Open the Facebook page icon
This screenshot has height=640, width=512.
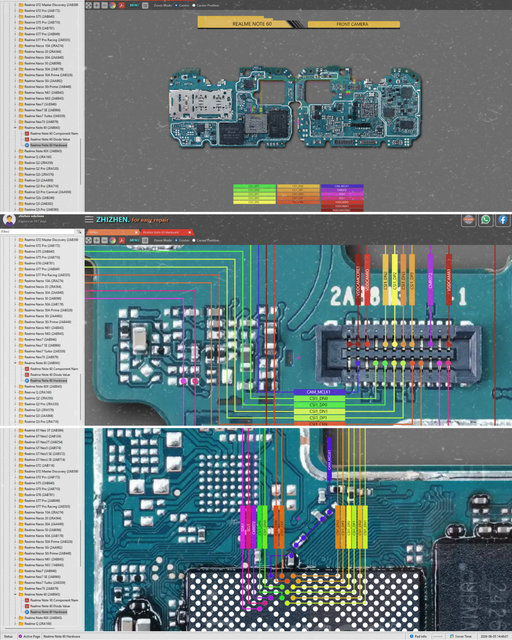pos(503,220)
